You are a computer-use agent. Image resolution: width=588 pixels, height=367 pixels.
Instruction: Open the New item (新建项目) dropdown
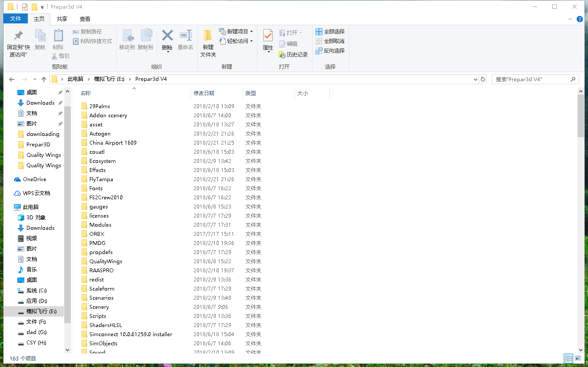click(x=236, y=32)
